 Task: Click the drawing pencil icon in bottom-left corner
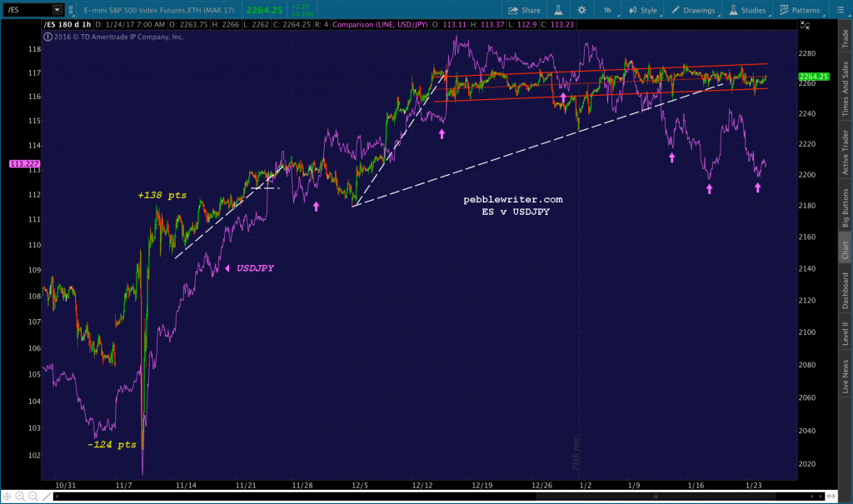(x=46, y=497)
